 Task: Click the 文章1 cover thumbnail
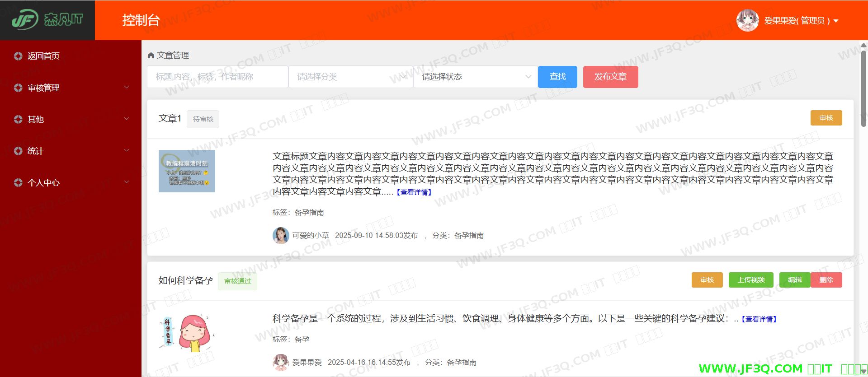(x=187, y=171)
